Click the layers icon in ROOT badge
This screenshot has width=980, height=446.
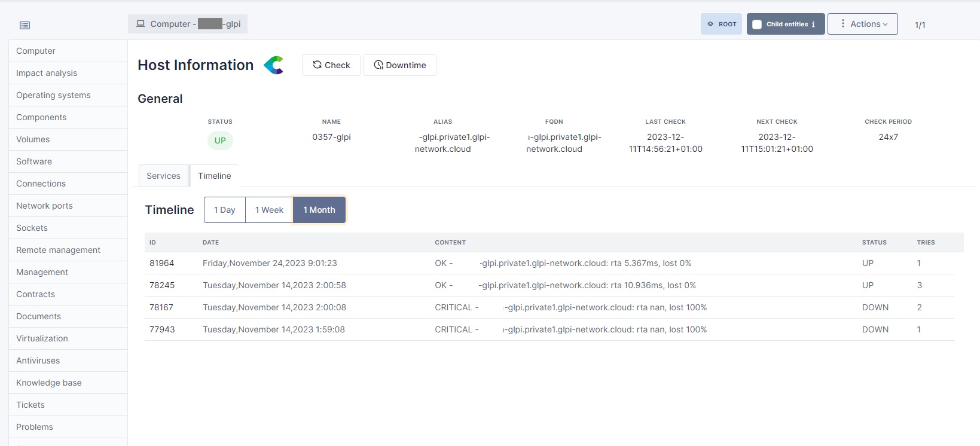(x=710, y=24)
